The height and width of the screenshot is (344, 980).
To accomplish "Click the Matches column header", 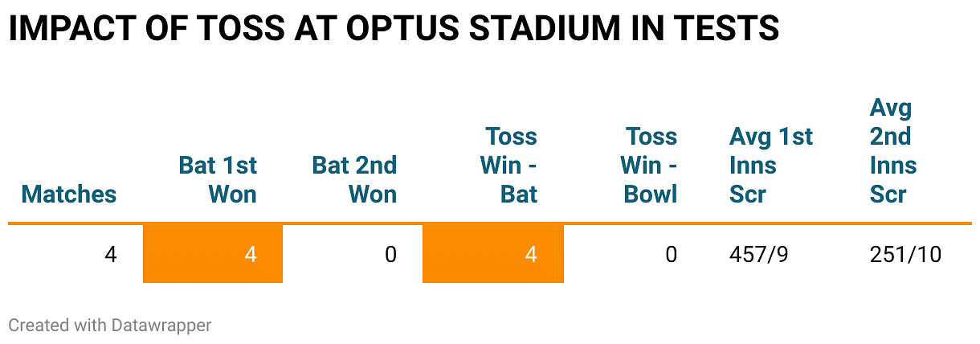I will point(69,194).
